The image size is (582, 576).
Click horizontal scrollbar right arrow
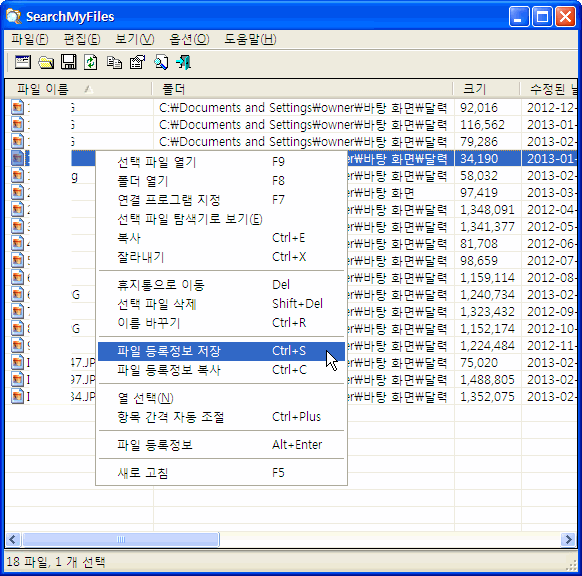coord(568,539)
